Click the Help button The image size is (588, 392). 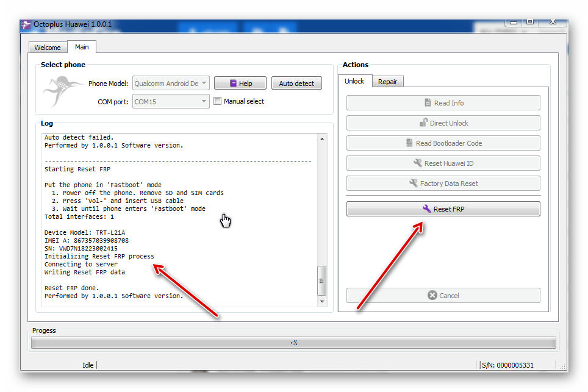pyautogui.click(x=240, y=83)
